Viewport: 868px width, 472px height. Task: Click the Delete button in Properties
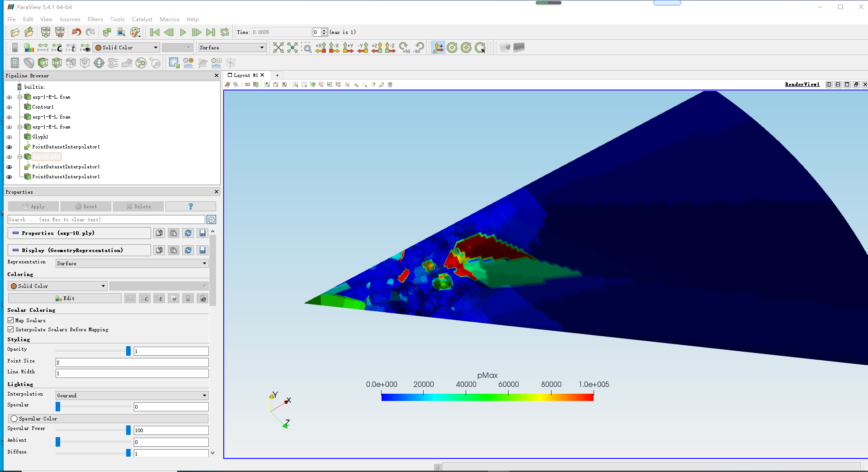[139, 206]
